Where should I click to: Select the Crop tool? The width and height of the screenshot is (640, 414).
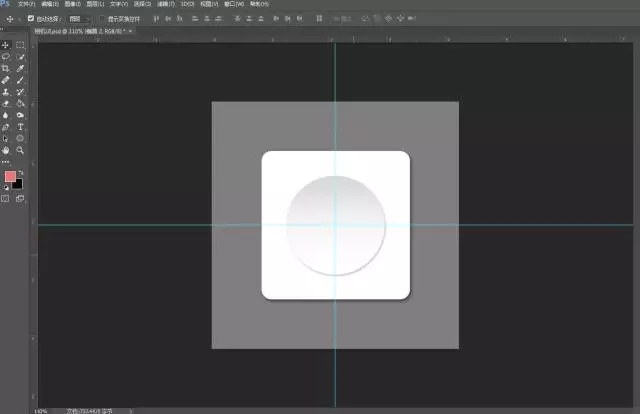coord(6,68)
